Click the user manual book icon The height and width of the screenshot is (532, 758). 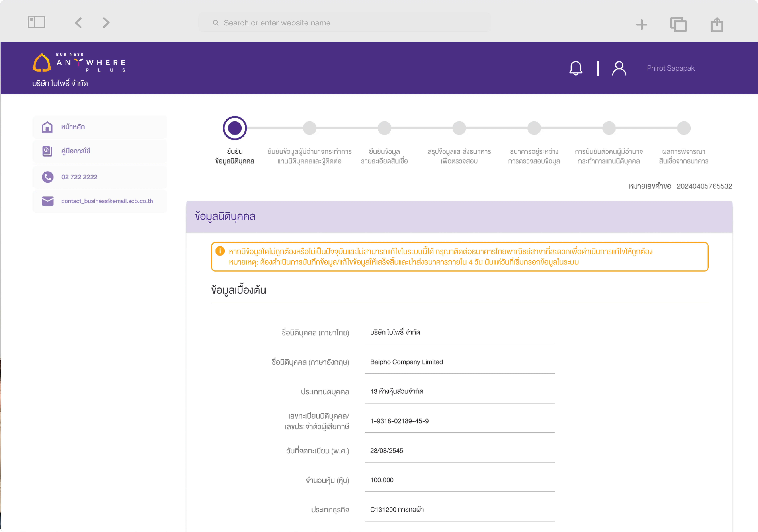tap(47, 151)
